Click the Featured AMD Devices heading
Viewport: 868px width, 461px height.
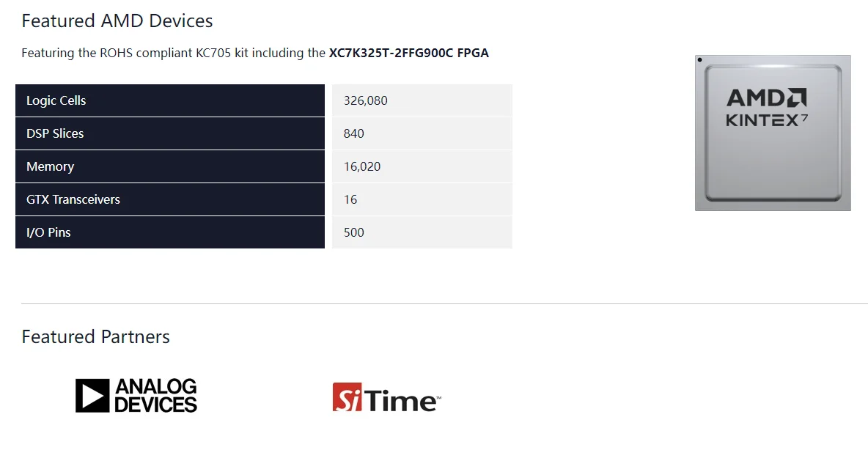117,21
